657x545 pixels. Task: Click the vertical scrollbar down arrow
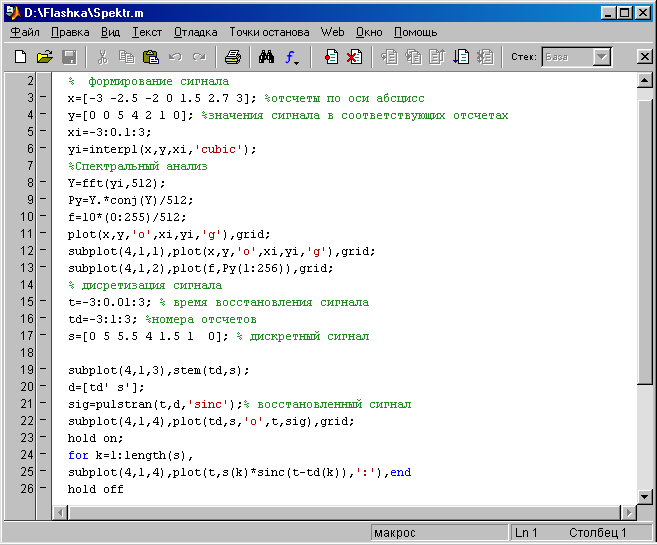click(x=644, y=497)
